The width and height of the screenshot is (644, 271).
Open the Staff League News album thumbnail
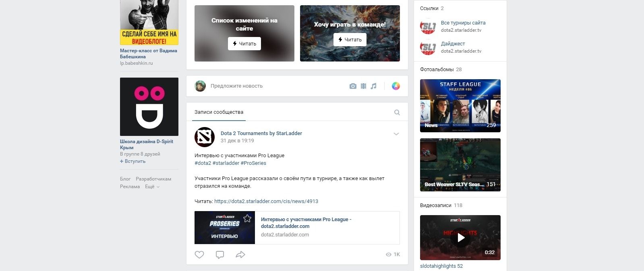tap(460, 106)
